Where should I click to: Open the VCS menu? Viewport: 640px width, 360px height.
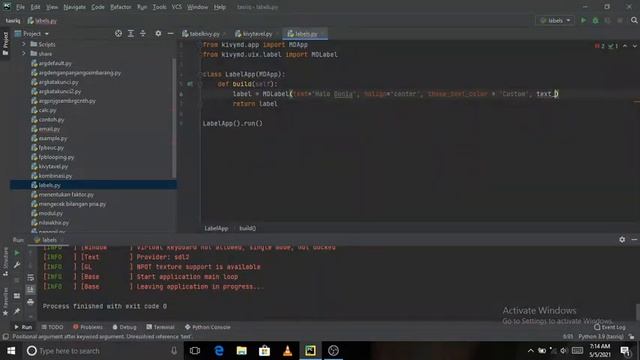click(x=177, y=7)
